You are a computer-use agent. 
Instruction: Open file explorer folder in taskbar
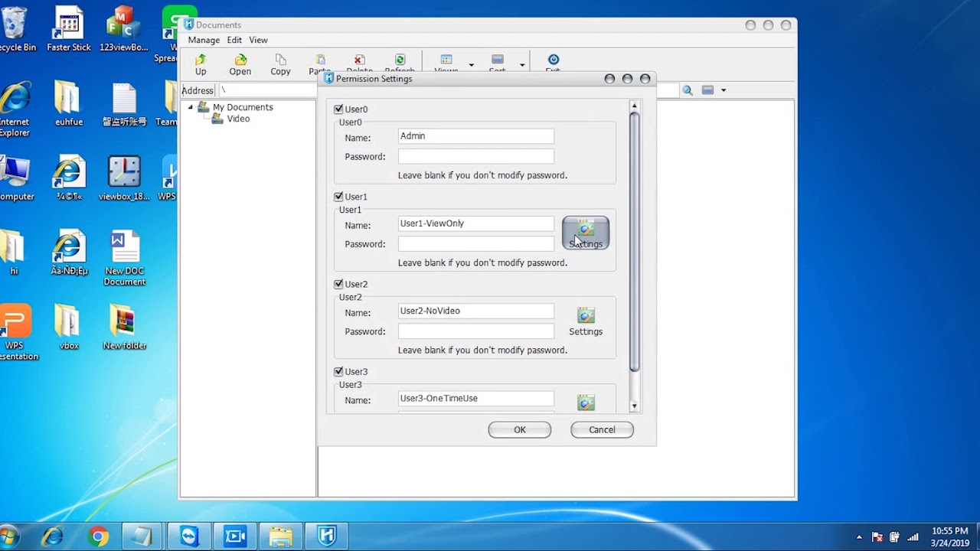pos(281,536)
